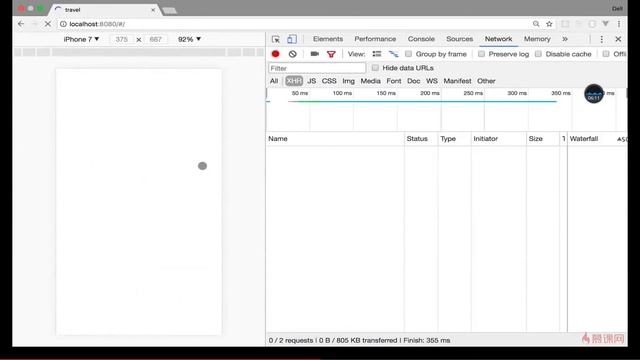This screenshot has width=640, height=360.
Task: Open DevTools customize menu
Action: pos(601,39)
